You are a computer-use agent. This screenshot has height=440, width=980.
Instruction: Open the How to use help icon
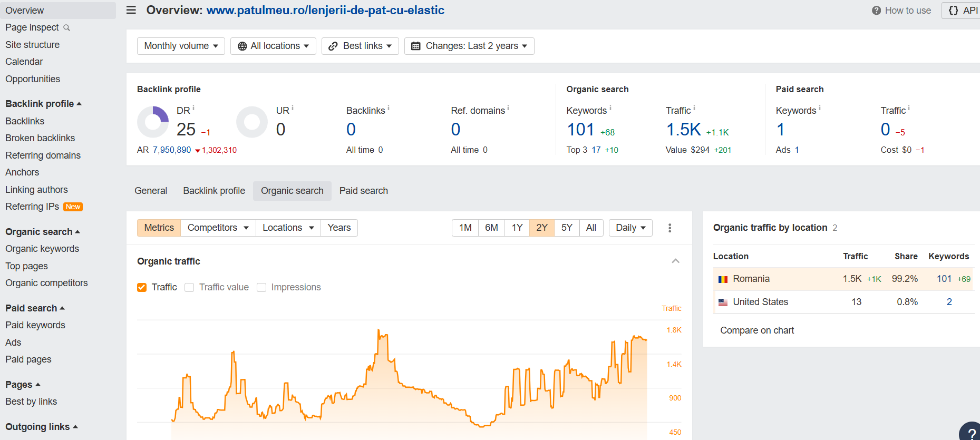(x=876, y=11)
